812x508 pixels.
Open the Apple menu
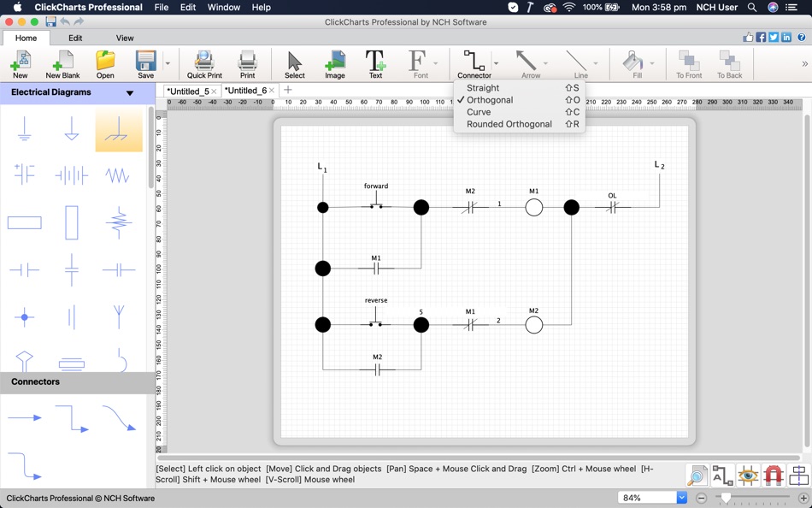coord(17,7)
